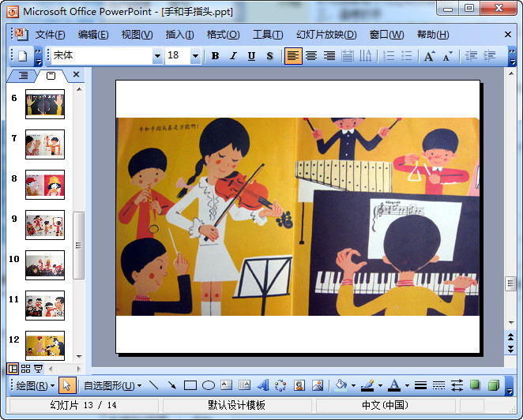Insert clip art

pos(299,386)
